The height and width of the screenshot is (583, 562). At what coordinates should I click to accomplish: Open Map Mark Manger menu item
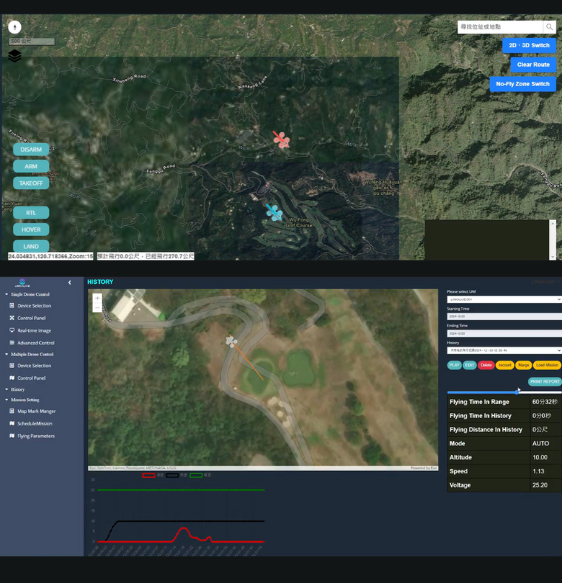pyautogui.click(x=36, y=411)
